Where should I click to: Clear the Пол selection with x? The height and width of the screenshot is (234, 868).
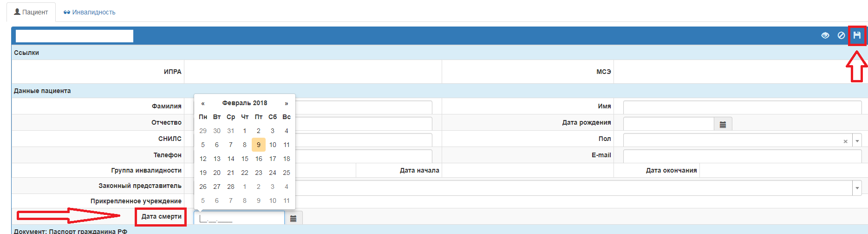point(845,141)
